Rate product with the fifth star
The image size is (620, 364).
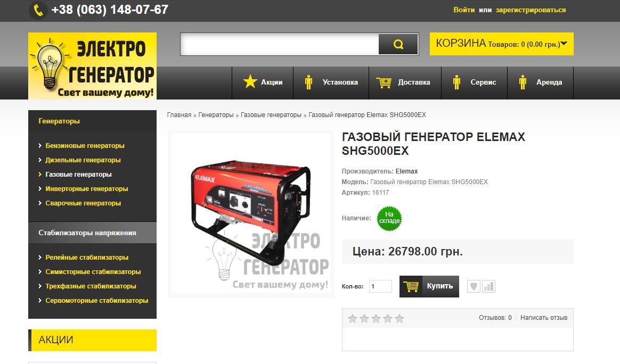[400, 319]
